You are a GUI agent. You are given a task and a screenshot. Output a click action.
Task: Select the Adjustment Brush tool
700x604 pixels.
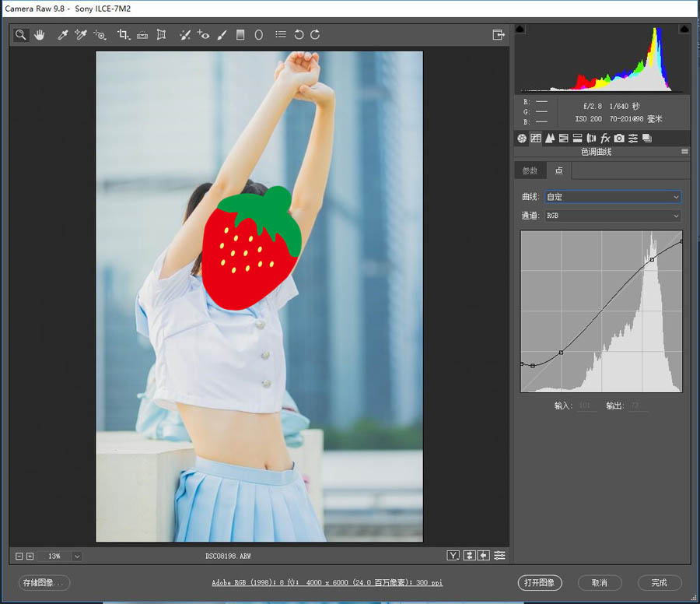(222, 35)
